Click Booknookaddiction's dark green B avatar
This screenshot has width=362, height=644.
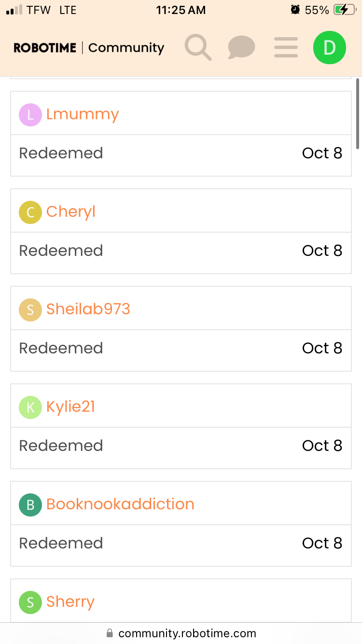pos(30,505)
